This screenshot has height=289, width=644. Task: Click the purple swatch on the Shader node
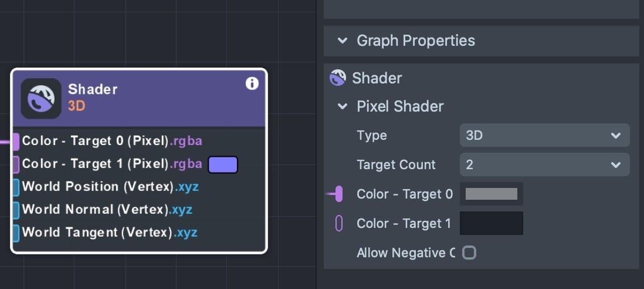pyautogui.click(x=223, y=164)
